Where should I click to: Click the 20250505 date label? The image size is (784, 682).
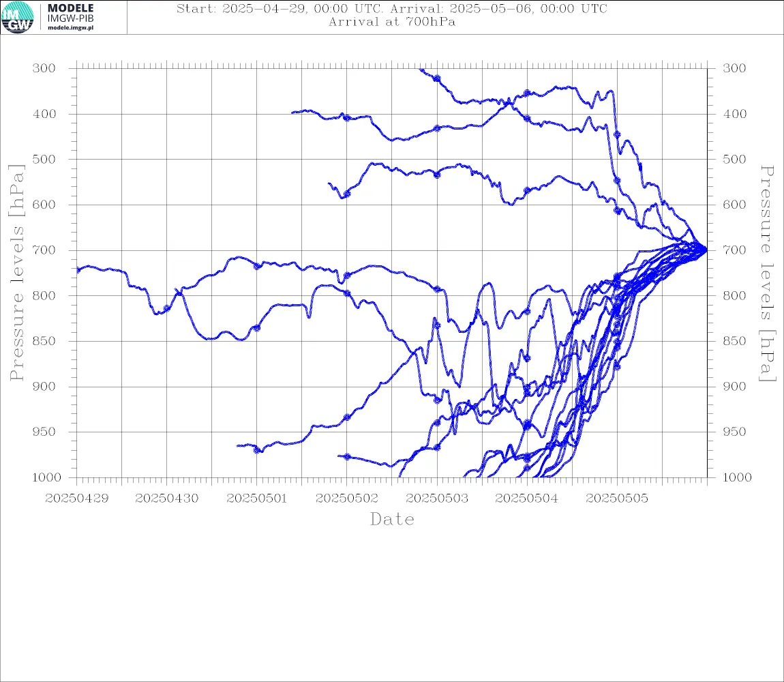pos(617,499)
